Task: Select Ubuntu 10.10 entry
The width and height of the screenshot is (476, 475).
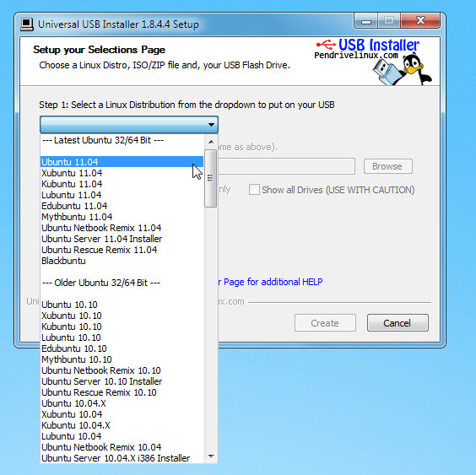Action: (x=122, y=305)
